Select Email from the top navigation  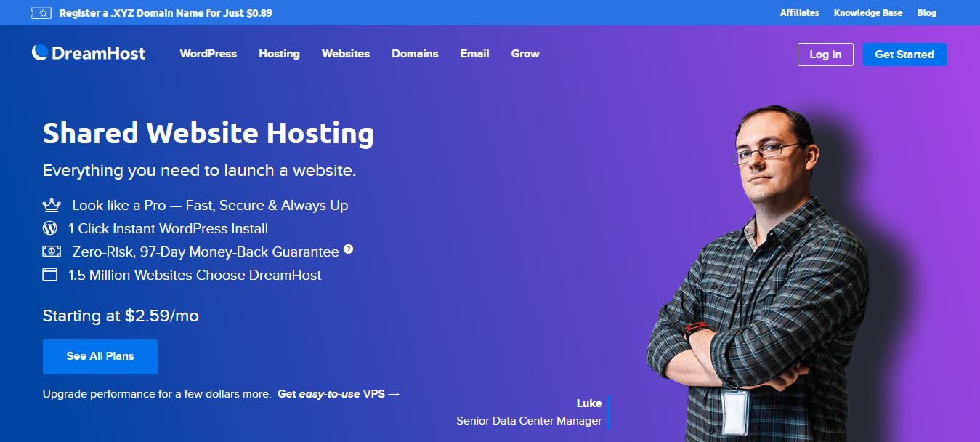(474, 53)
